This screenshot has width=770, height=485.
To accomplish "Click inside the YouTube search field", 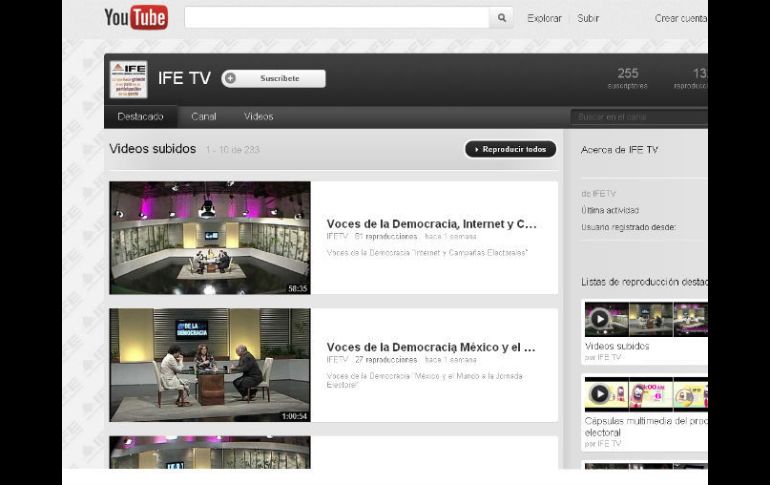I will (x=336, y=18).
